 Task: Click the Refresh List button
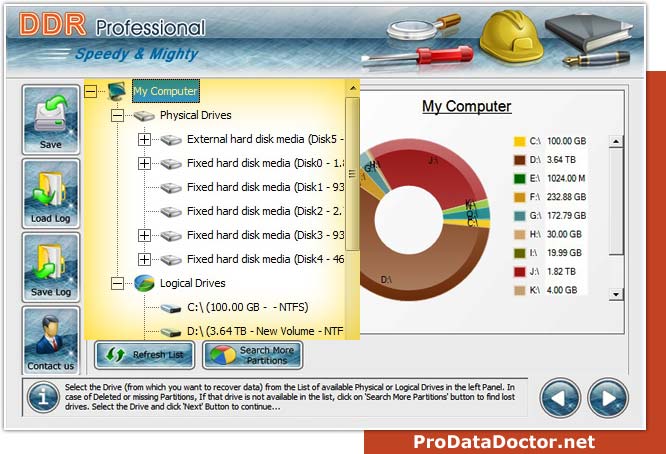(144, 355)
